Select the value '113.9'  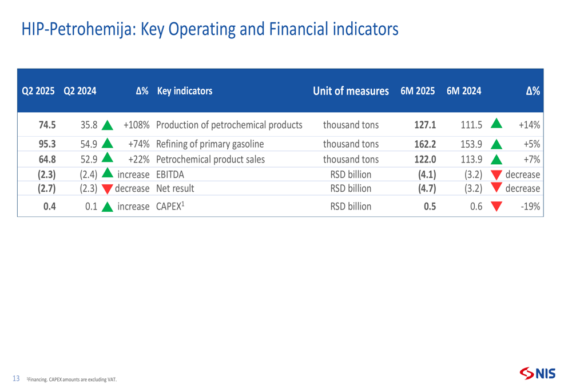pyautogui.click(x=471, y=160)
